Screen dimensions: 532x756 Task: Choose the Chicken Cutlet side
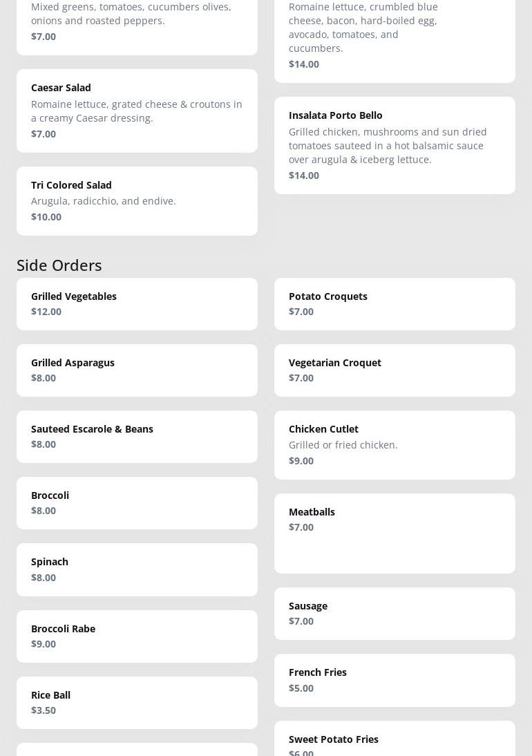click(x=395, y=445)
